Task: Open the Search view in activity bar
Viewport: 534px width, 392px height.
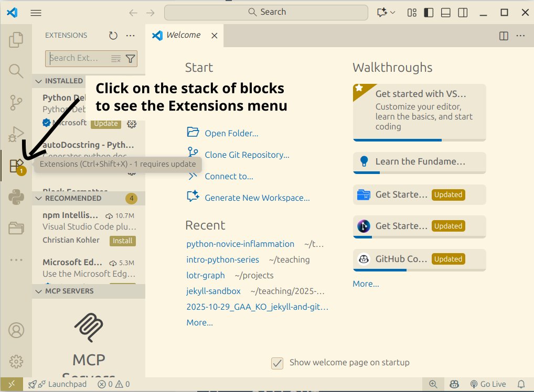Action: 16,71
